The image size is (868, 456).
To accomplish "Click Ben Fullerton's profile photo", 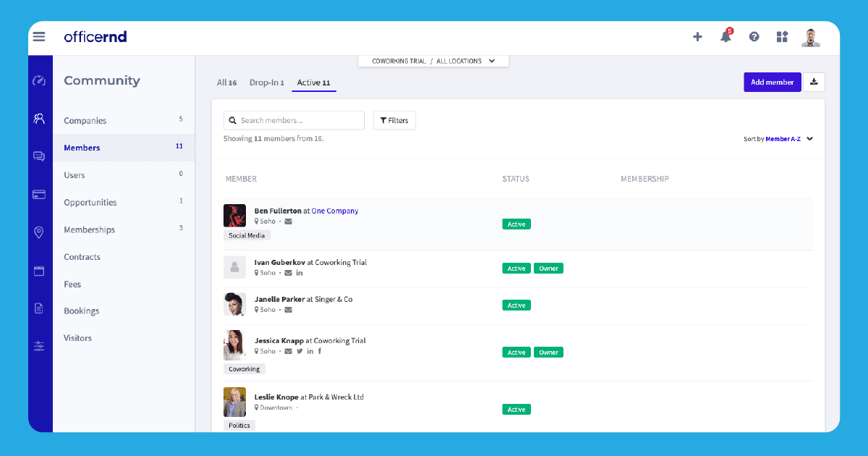I will [x=234, y=216].
